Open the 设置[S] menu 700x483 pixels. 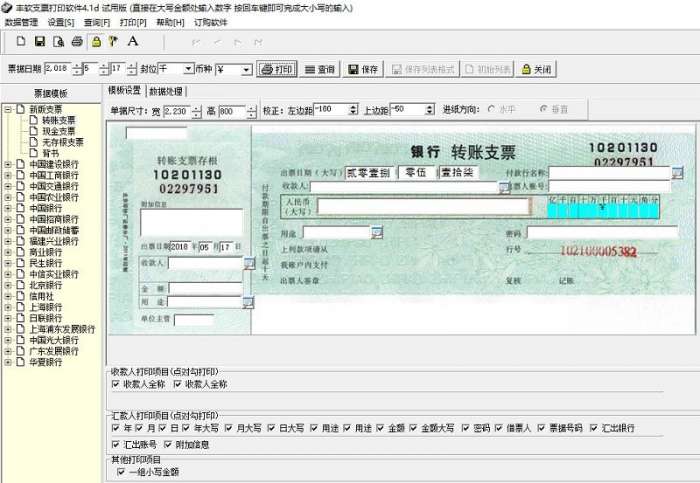pyautogui.click(x=61, y=22)
